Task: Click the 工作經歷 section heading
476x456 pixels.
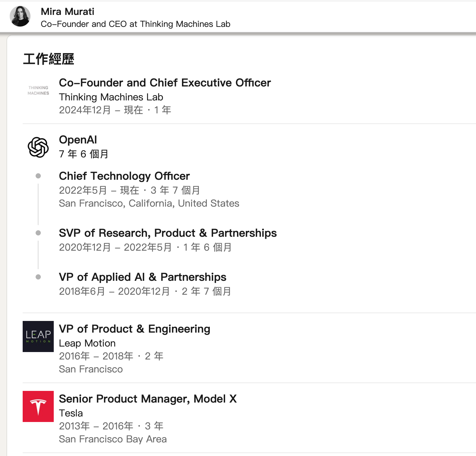Action: tap(49, 59)
